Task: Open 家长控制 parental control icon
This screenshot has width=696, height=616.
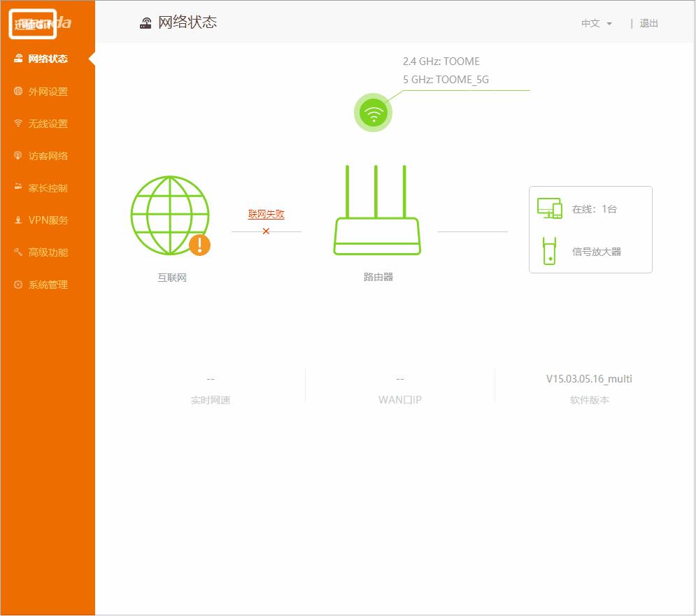Action: coord(19,187)
